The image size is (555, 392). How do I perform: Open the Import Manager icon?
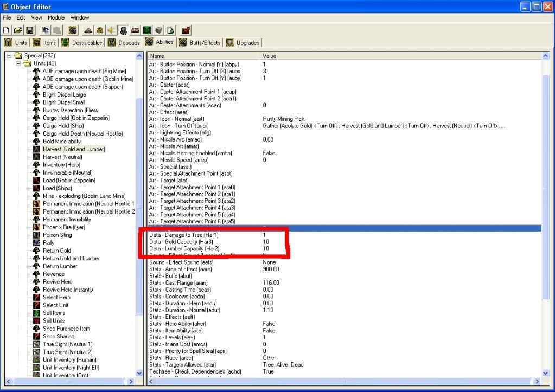[x=170, y=30]
